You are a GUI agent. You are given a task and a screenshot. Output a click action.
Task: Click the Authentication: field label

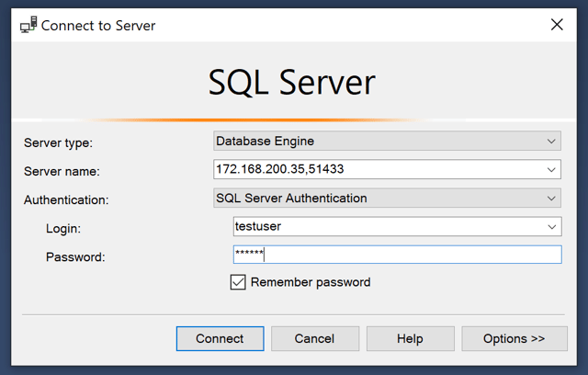tap(65, 199)
